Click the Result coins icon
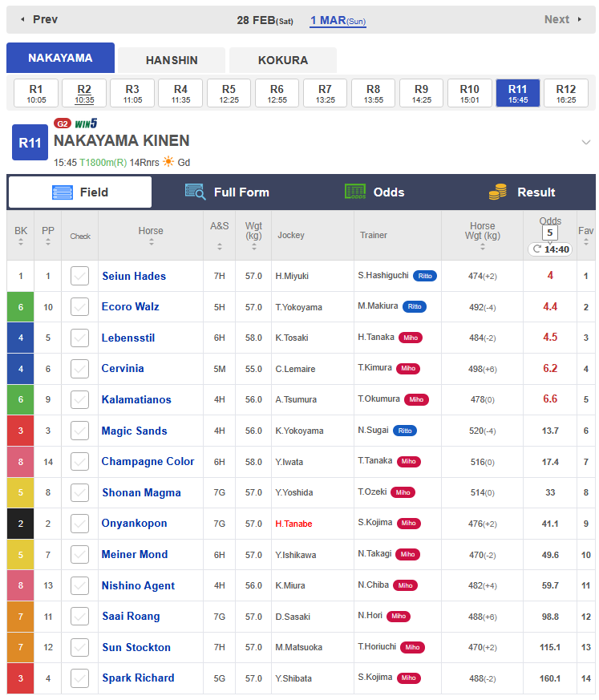The height and width of the screenshot is (700, 599). coord(498,192)
